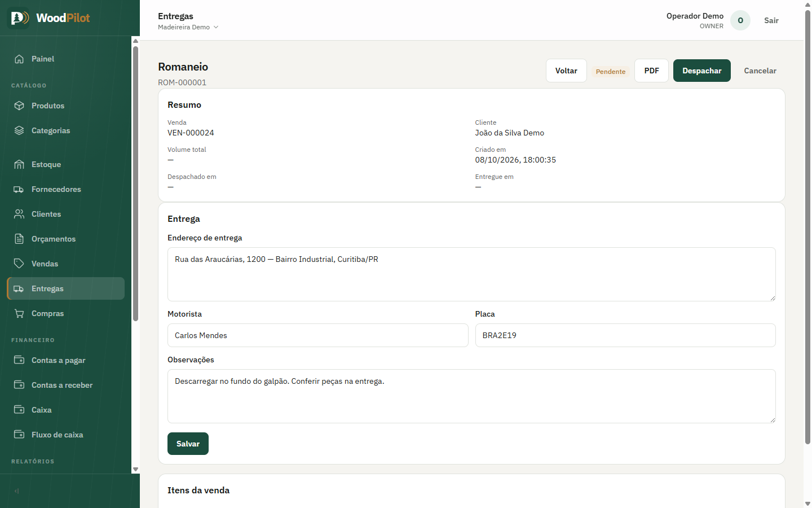
Task: Click the Fluxo de caixa wallet icon
Action: pyautogui.click(x=19, y=435)
